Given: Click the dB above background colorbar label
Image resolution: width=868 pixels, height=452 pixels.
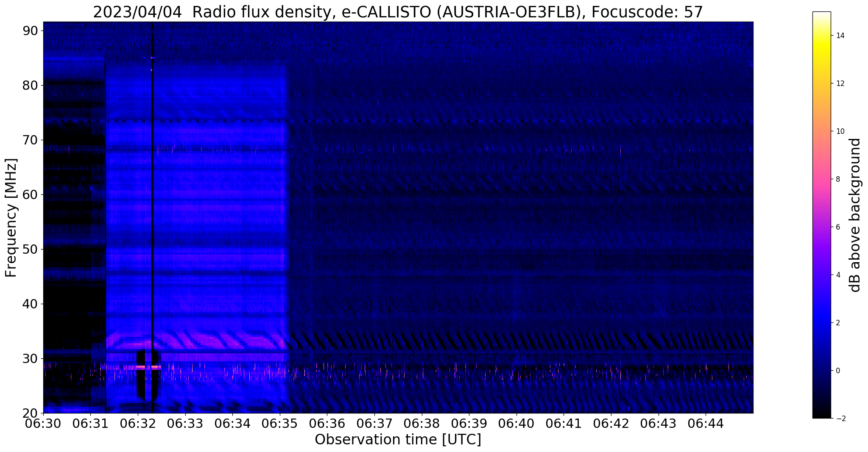Looking at the screenshot, I should (x=855, y=215).
